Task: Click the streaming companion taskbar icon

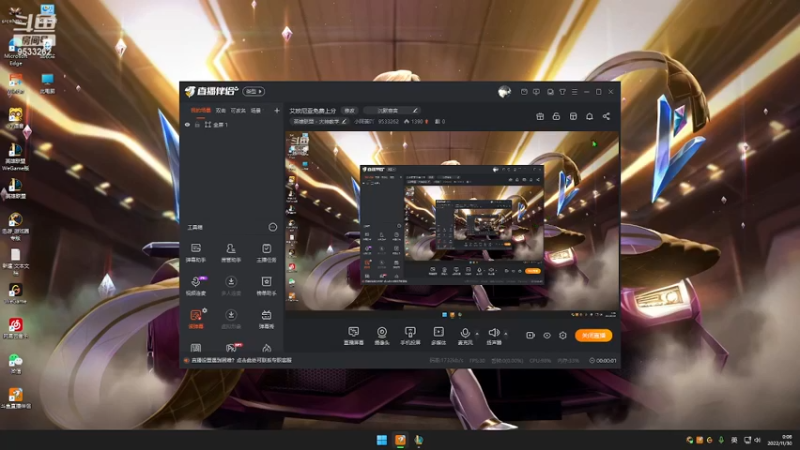Action: (401, 440)
